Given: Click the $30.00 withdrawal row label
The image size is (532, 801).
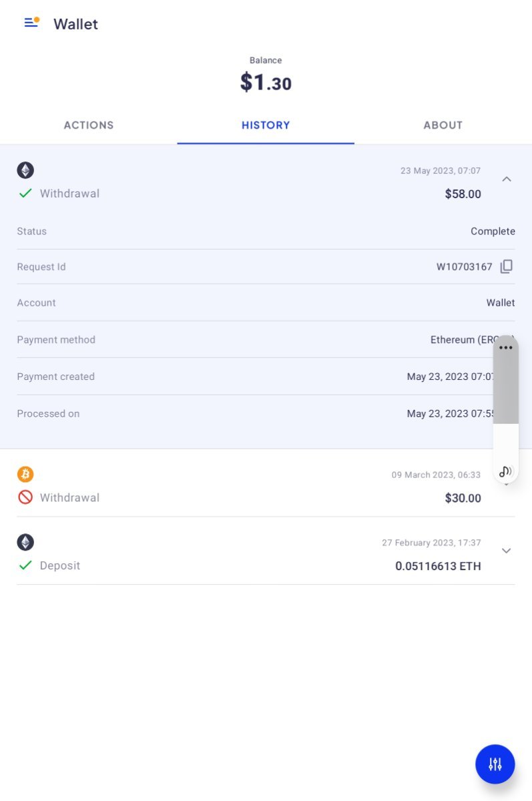Looking at the screenshot, I should point(69,497).
